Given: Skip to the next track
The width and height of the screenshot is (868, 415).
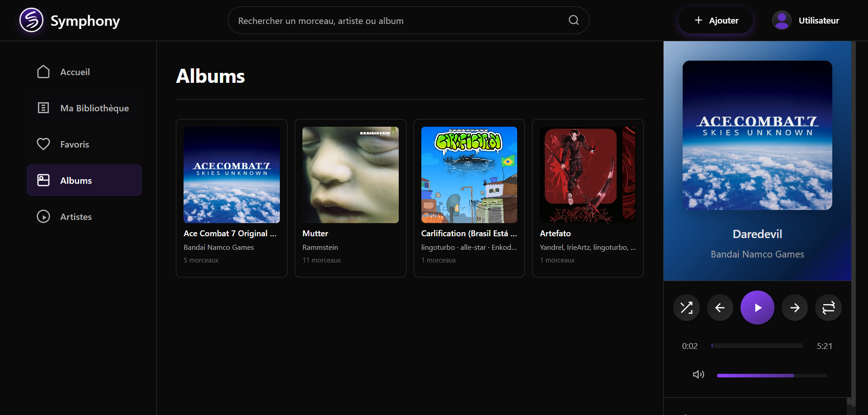Looking at the screenshot, I should 794,308.
